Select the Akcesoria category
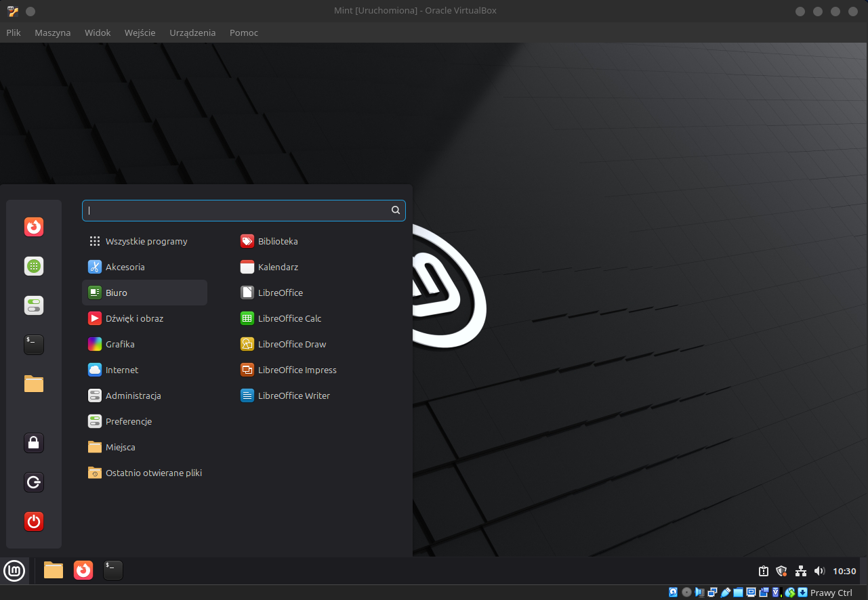Screen dimensions: 868x600 (x=144, y=267)
